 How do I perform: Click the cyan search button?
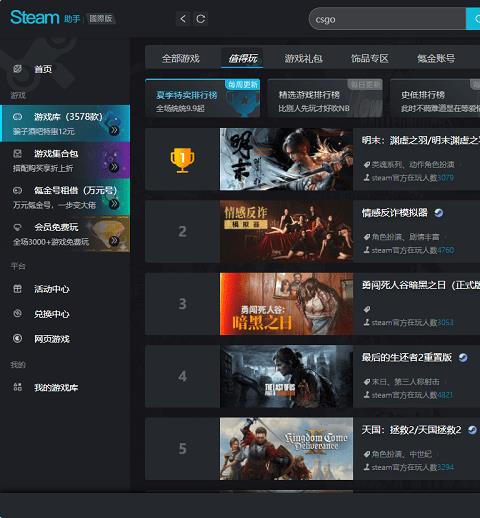[473, 19]
